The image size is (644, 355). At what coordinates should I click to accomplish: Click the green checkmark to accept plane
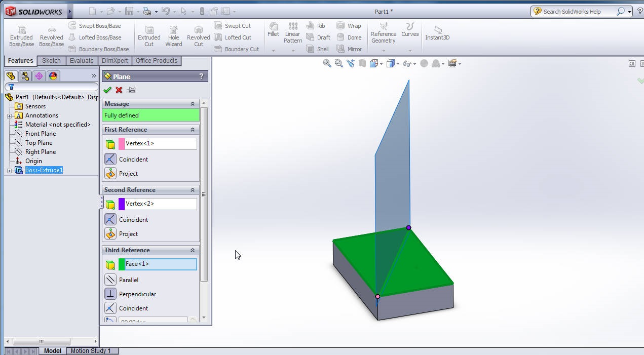(107, 90)
